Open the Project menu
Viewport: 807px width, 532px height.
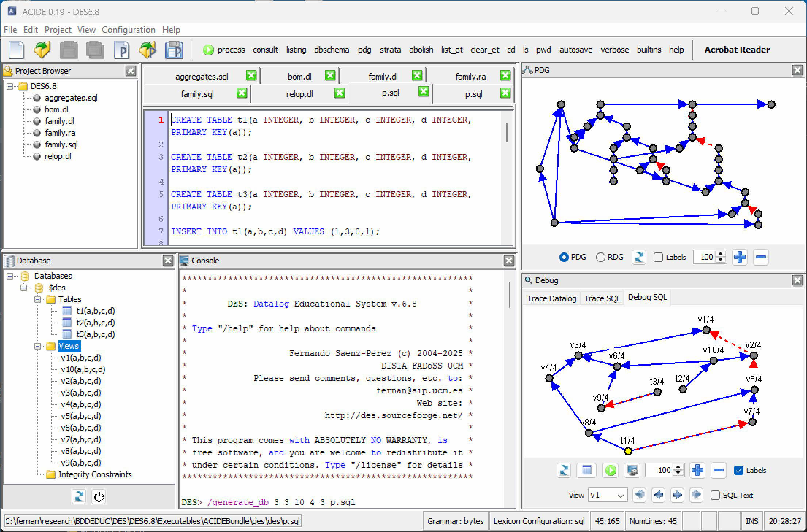pyautogui.click(x=58, y=30)
